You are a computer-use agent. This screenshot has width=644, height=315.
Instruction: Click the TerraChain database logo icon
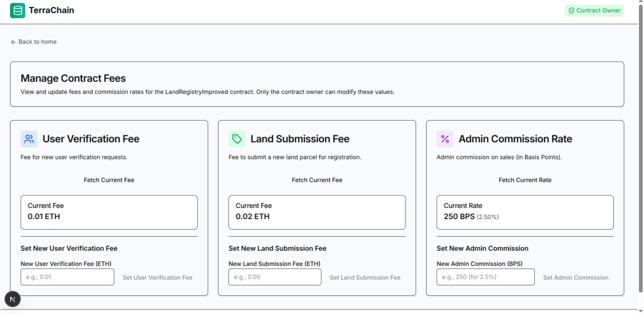coord(18,10)
